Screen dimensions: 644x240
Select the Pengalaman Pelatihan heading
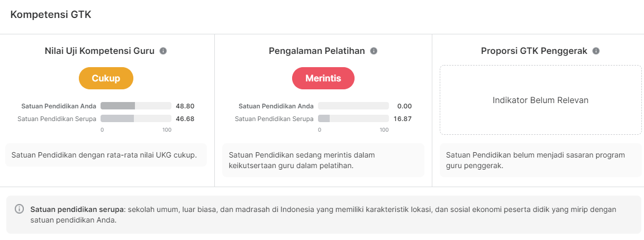click(x=316, y=51)
